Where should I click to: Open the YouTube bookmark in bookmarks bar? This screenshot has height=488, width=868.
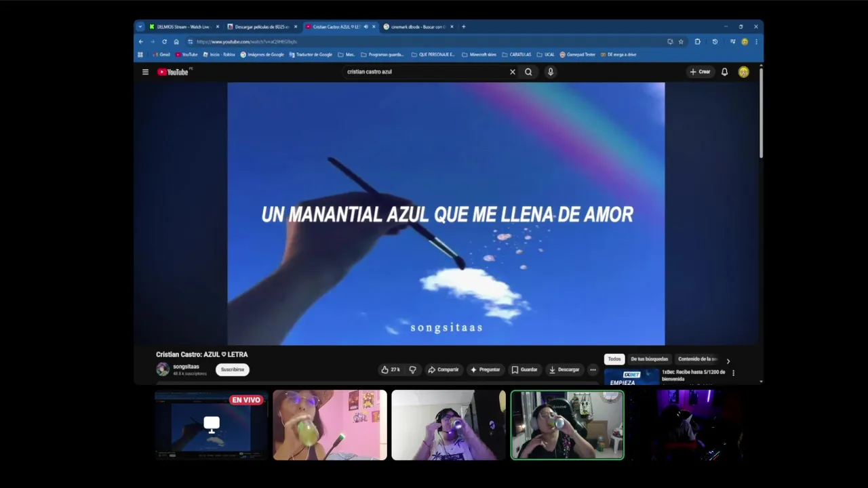186,54
